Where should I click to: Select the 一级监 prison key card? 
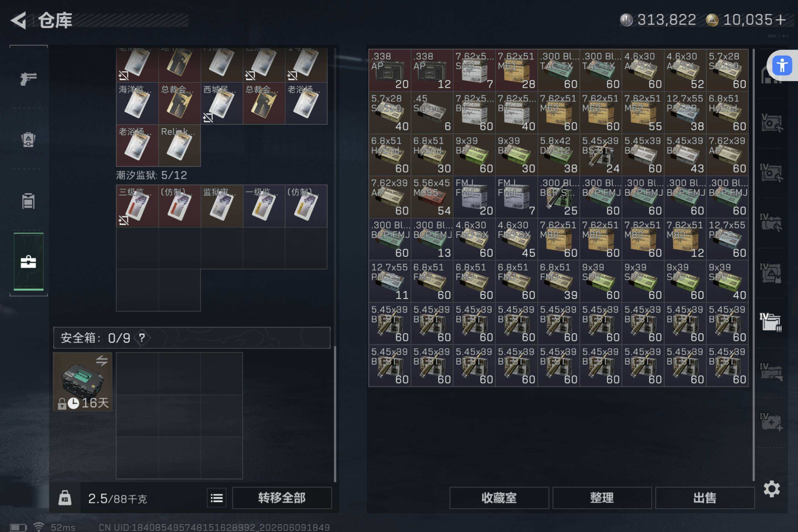coord(264,206)
